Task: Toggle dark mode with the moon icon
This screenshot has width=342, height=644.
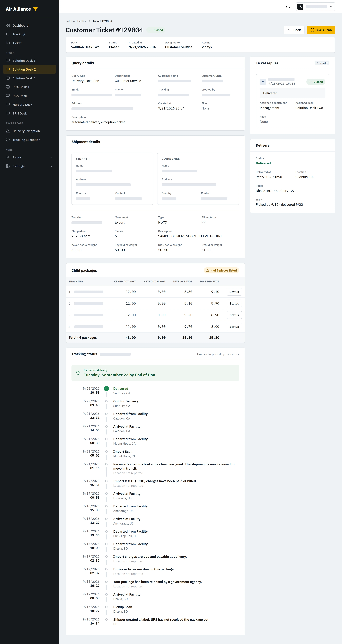Action: [x=288, y=7]
